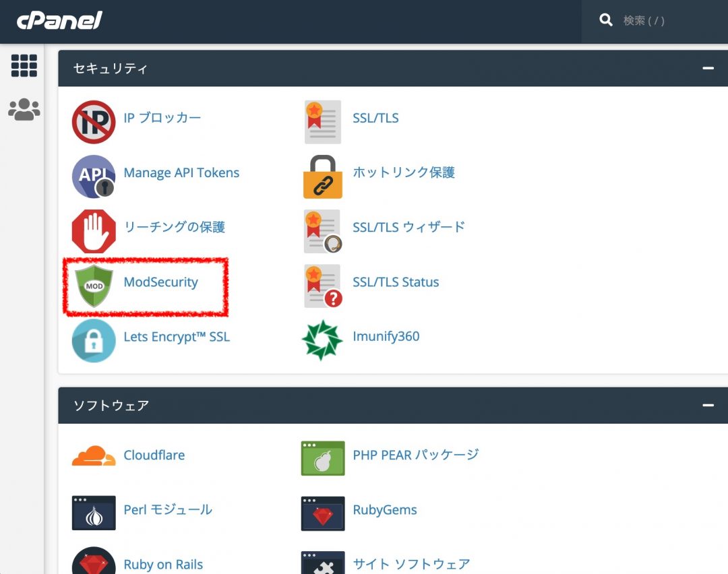The image size is (728, 574).
Task: Click the hotlink protection padlock icon
Action: click(x=322, y=177)
